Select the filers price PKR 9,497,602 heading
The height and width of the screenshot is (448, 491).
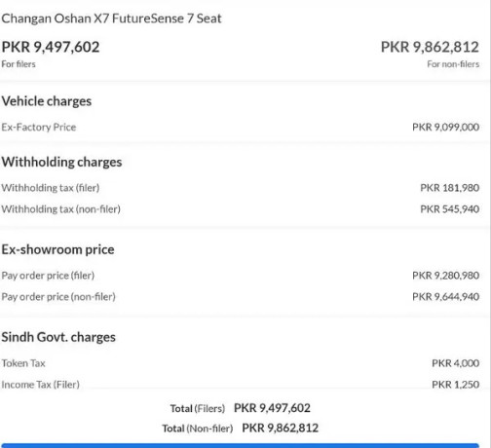click(x=51, y=47)
